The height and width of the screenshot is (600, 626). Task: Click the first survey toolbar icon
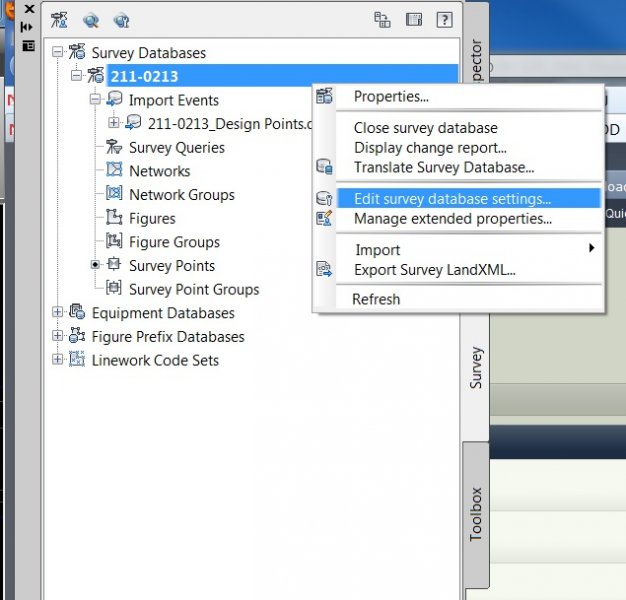(x=60, y=19)
